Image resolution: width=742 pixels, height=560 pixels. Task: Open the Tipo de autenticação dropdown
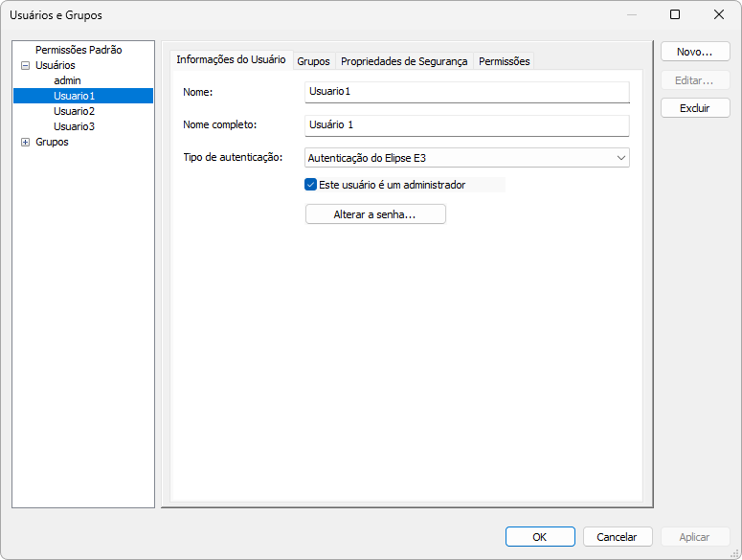click(x=466, y=157)
